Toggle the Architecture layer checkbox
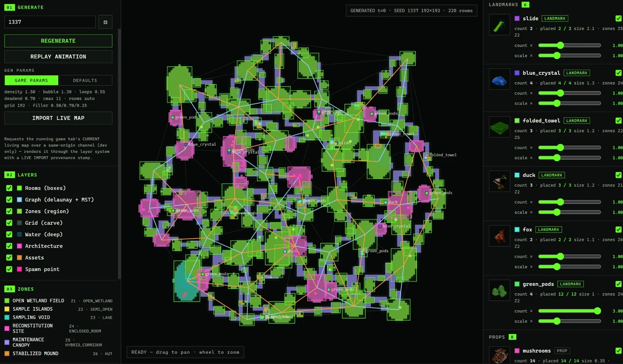The height and width of the screenshot is (364, 623). (9, 246)
